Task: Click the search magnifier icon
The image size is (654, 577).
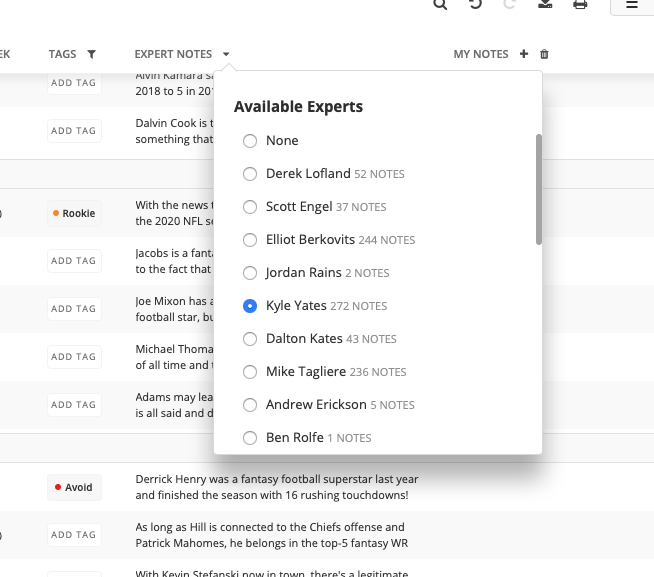Action: coord(440,4)
